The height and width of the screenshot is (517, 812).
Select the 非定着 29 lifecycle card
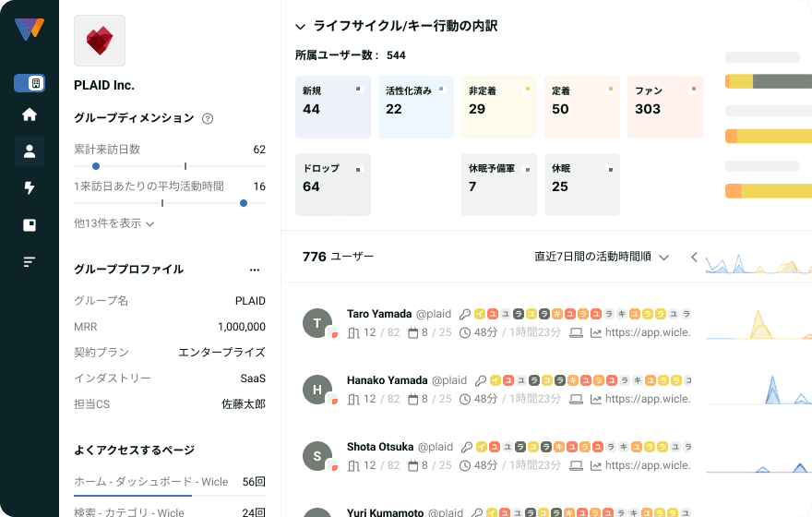499,107
